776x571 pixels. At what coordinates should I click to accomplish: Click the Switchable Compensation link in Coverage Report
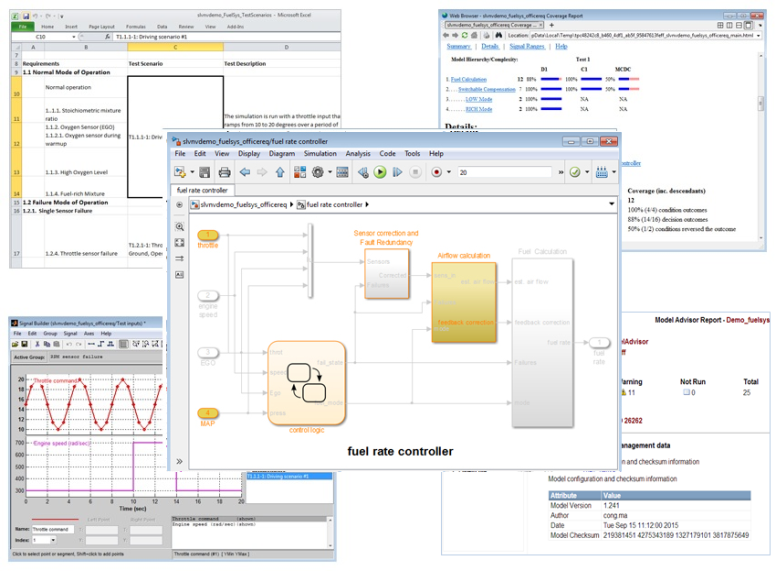[487, 89]
